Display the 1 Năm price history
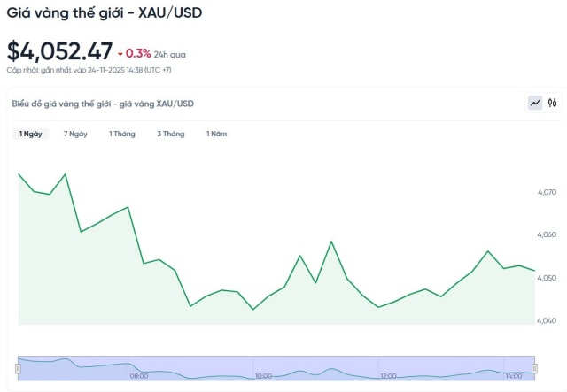 pos(217,134)
